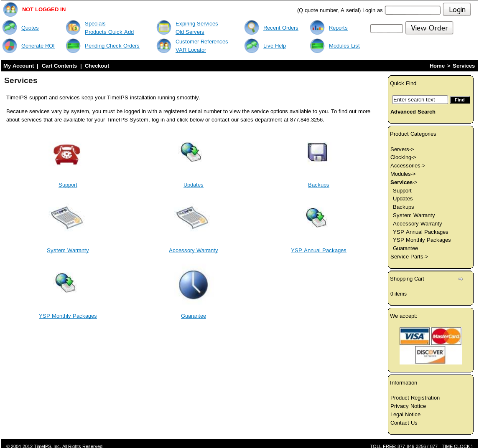Click Home in the breadcrumb
This screenshot has height=448, width=479.
point(437,66)
